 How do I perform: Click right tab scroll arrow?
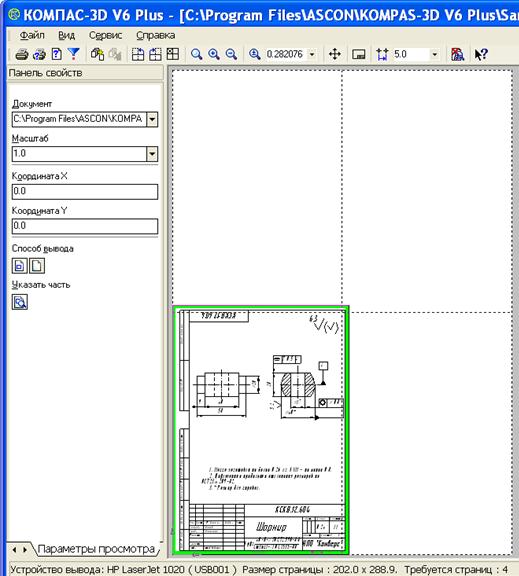pos(25,550)
